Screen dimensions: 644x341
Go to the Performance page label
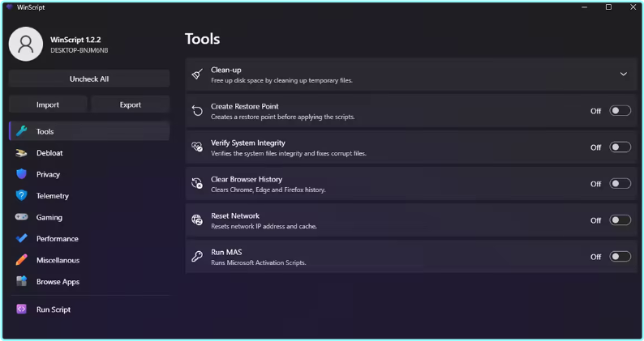[x=57, y=239]
